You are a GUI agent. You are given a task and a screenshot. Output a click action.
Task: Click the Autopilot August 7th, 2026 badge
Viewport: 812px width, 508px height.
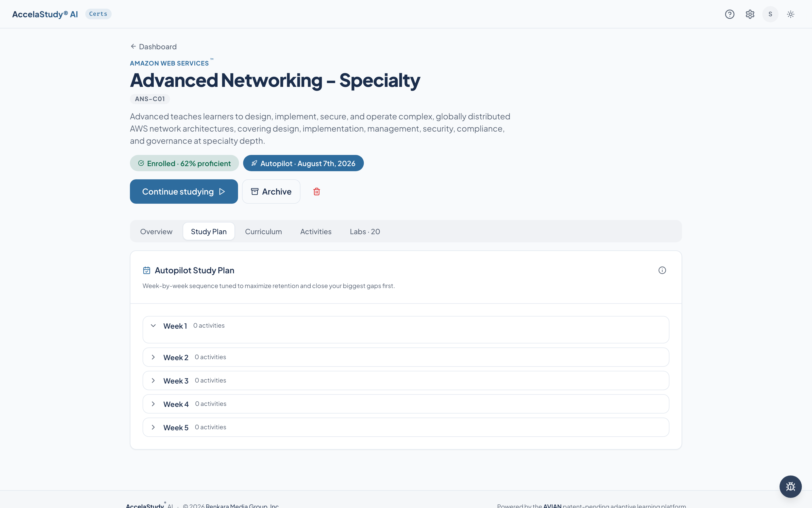tap(303, 163)
